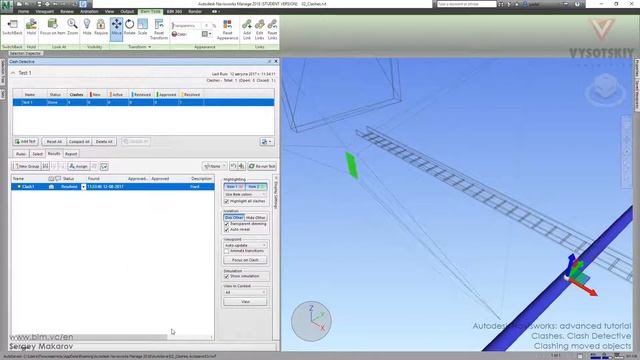Switch to the Rules tab
Image resolution: width=640 pixels, height=360 pixels.
pos(21,154)
